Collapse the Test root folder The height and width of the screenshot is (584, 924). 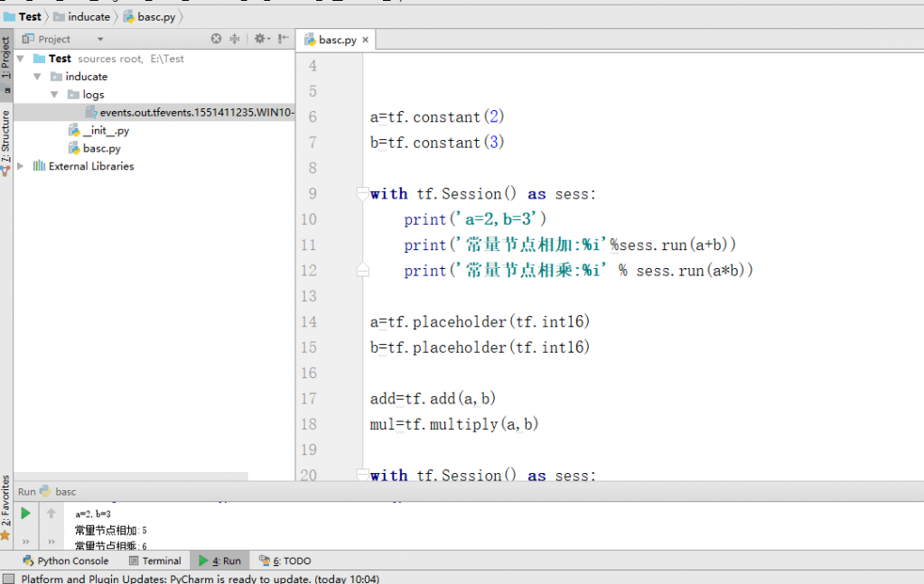click(22, 59)
